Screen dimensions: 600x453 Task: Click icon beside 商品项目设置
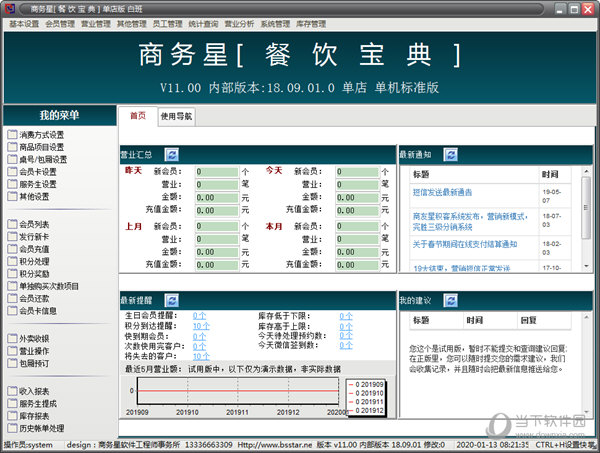(13, 147)
